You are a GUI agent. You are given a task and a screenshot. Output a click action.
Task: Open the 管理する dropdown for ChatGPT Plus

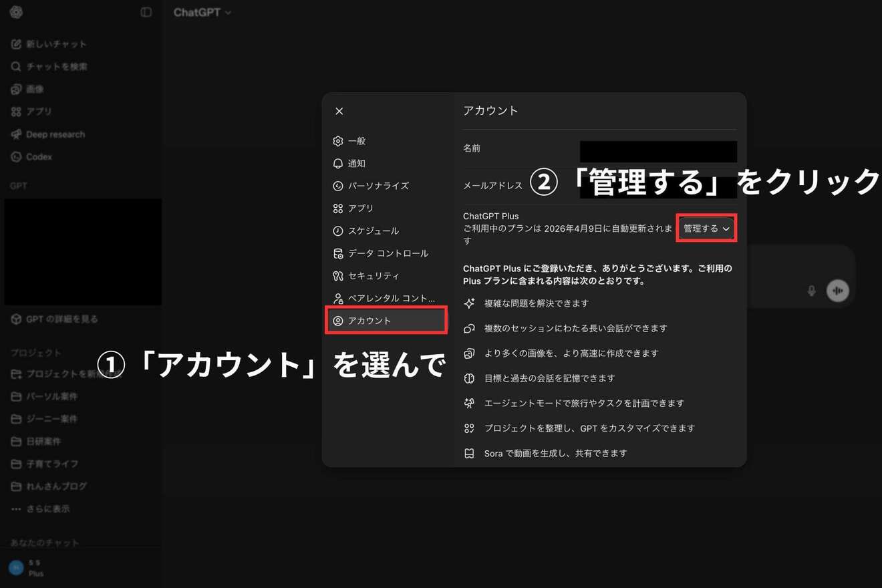pos(706,229)
